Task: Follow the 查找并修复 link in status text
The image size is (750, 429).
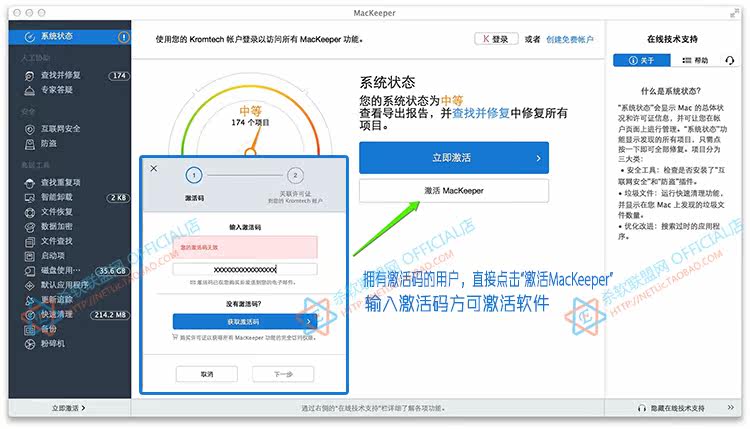Action: point(481,113)
